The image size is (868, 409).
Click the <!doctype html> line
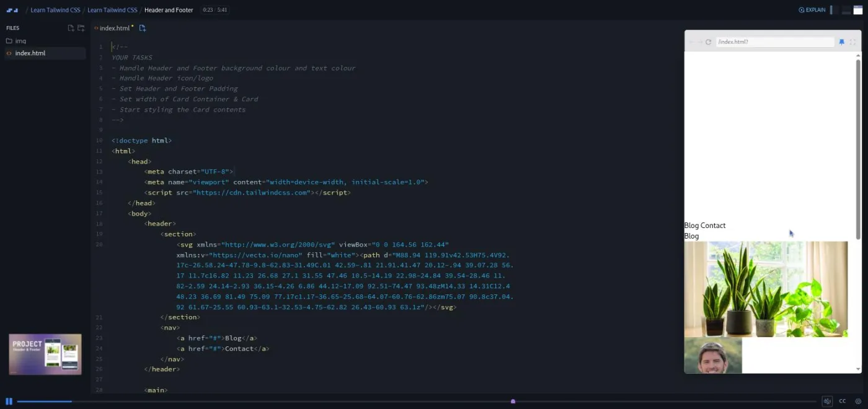(141, 141)
